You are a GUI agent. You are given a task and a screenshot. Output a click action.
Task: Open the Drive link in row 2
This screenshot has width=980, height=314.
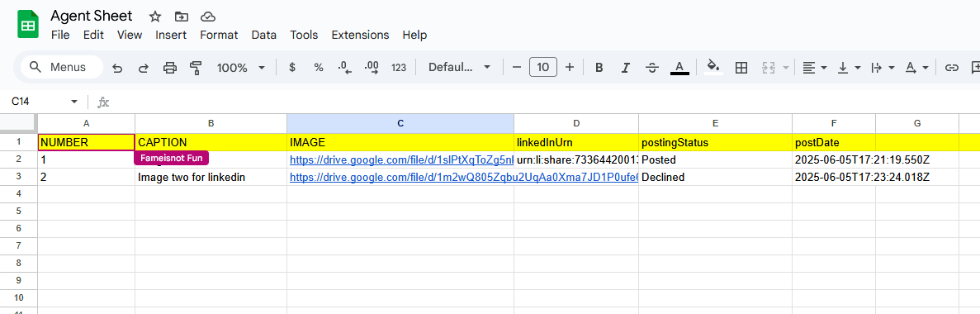[x=400, y=160]
